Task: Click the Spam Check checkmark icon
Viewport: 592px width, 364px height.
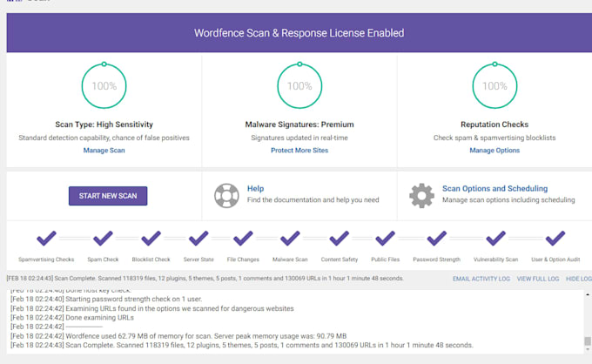Action: pyautogui.click(x=104, y=238)
